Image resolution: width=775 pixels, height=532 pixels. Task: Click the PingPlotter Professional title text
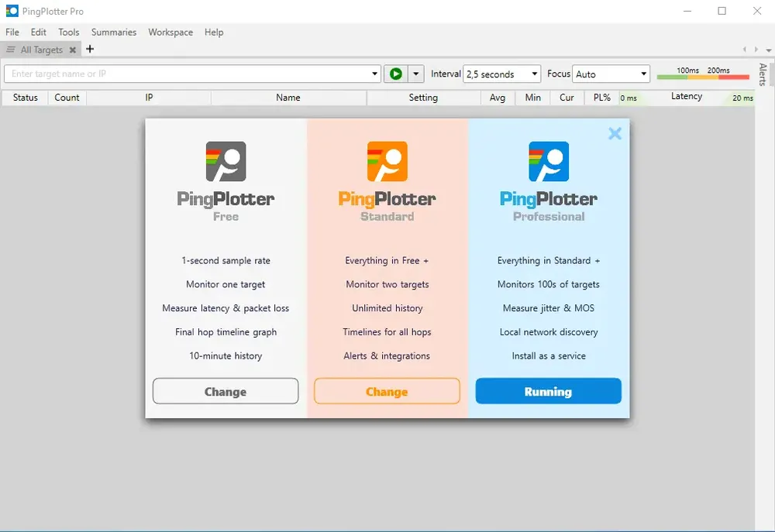pos(549,206)
